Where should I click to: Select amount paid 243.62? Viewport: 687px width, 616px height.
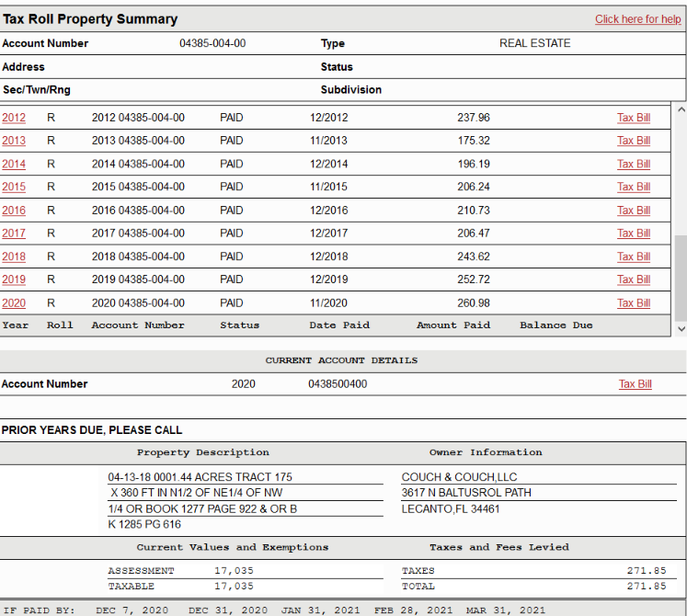[474, 257]
